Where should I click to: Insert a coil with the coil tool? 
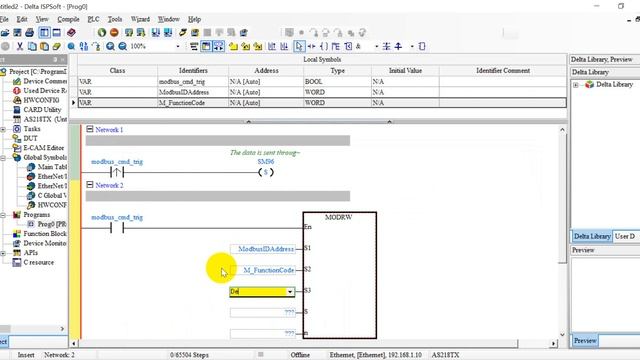[x=324, y=47]
